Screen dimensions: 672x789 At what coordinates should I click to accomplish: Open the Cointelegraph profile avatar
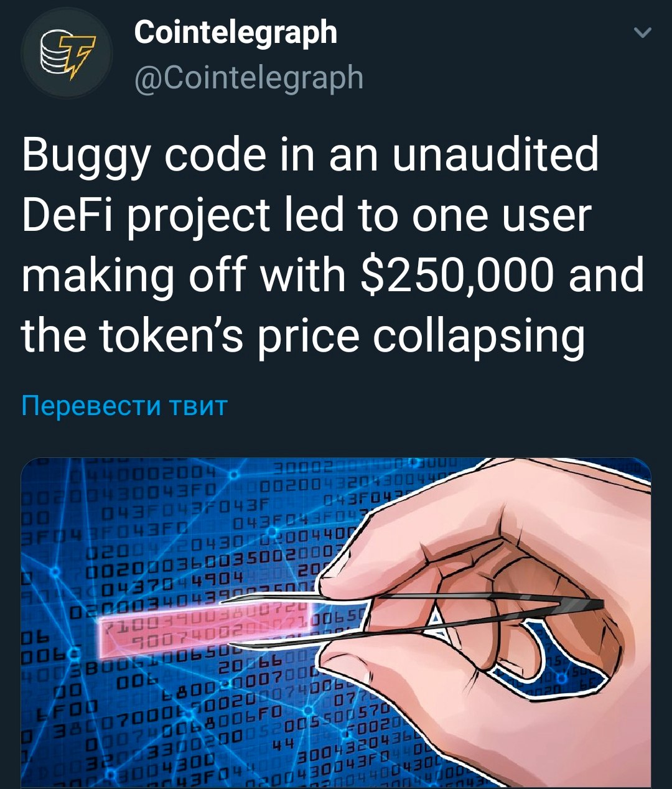67,53
